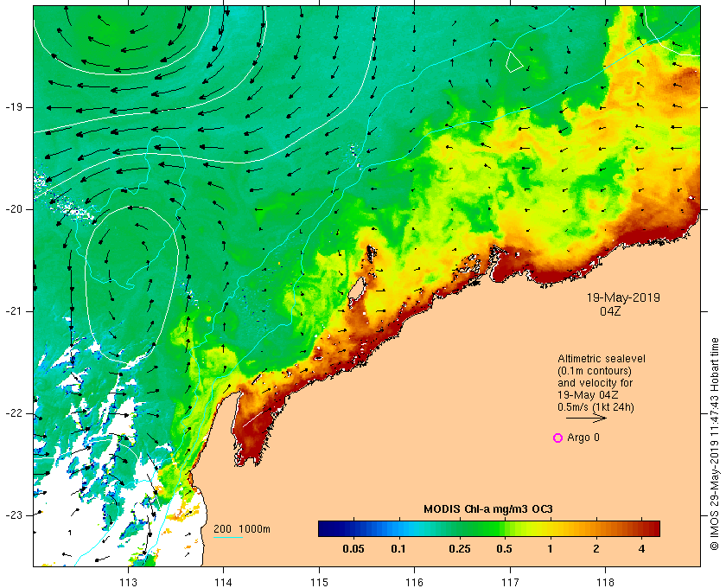
Task: Click the magenta Argo circle marker
Action: coord(558,438)
